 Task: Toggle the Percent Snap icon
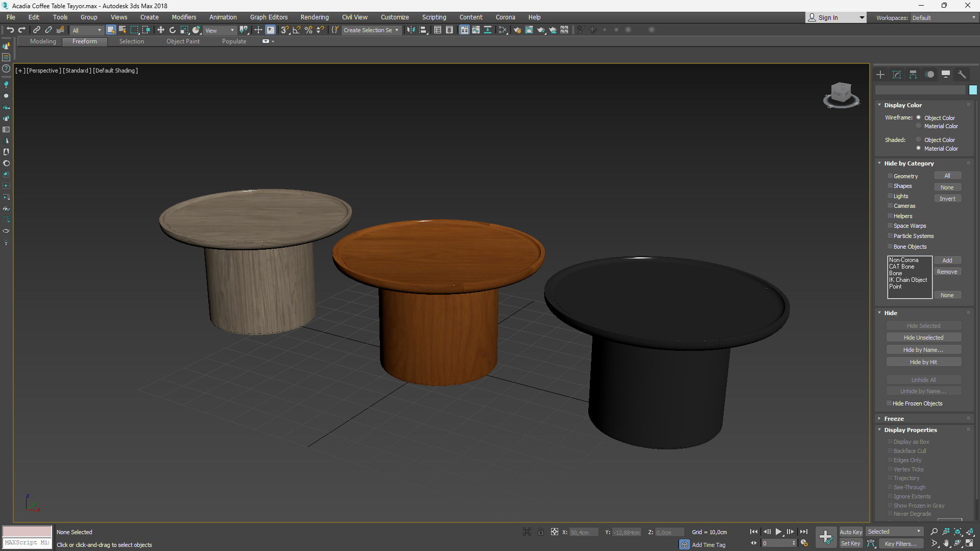tap(308, 30)
